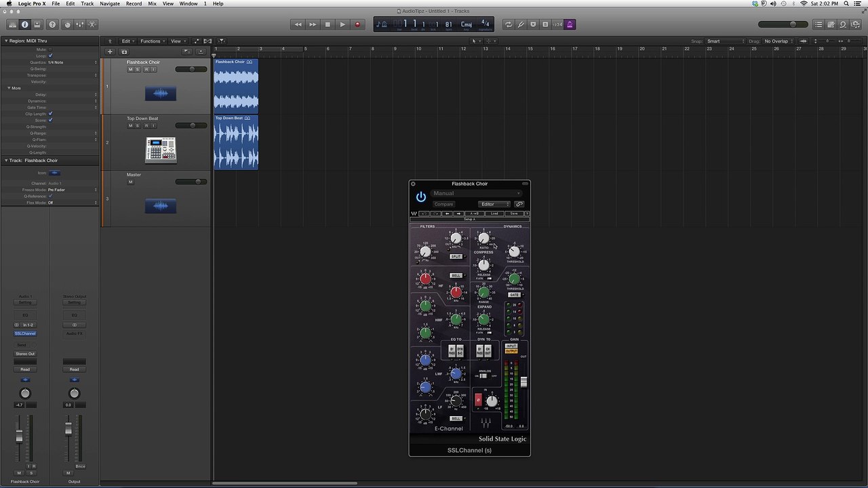This screenshot has width=868, height=488.
Task: Click the add track plus button
Action: click(x=110, y=52)
